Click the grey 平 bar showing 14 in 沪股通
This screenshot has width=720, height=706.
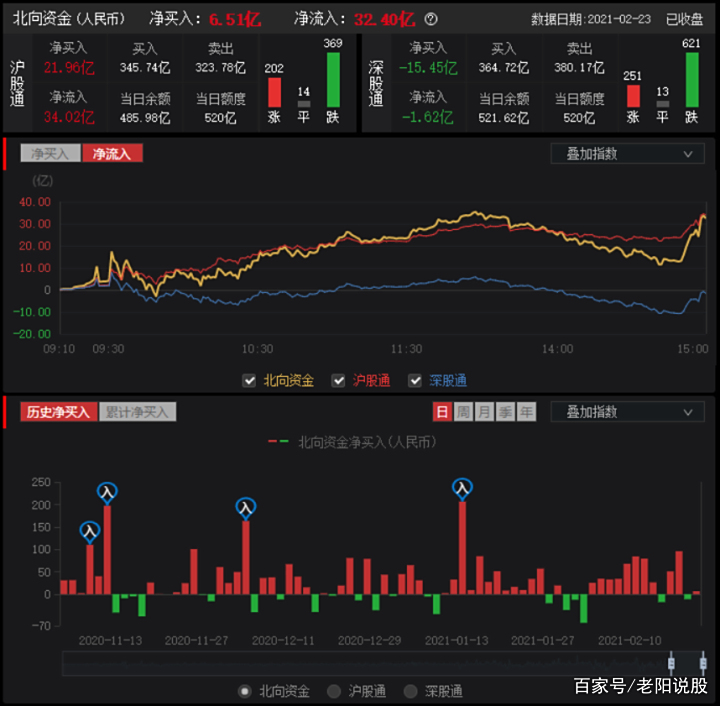(x=303, y=104)
